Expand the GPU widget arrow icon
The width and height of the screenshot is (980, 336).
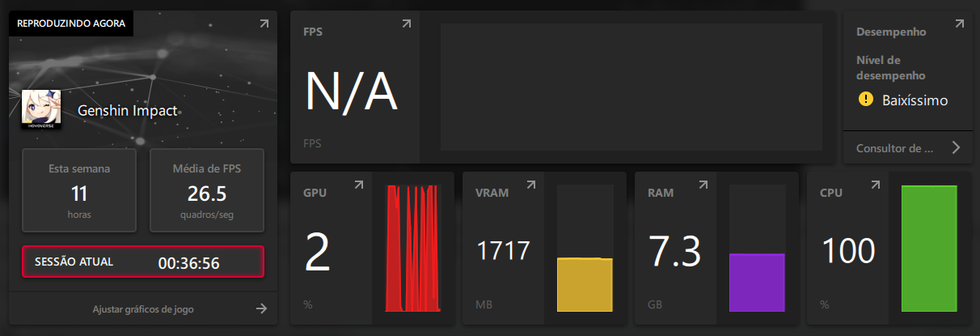358,185
